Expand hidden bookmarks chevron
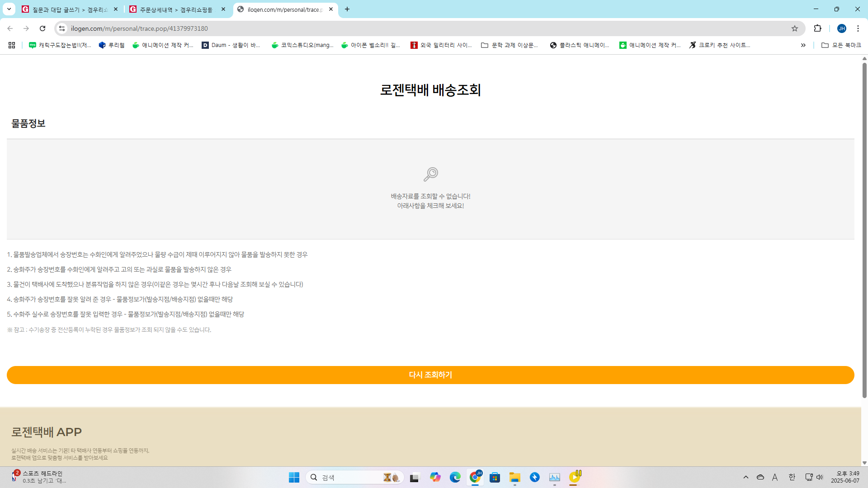 (x=803, y=45)
